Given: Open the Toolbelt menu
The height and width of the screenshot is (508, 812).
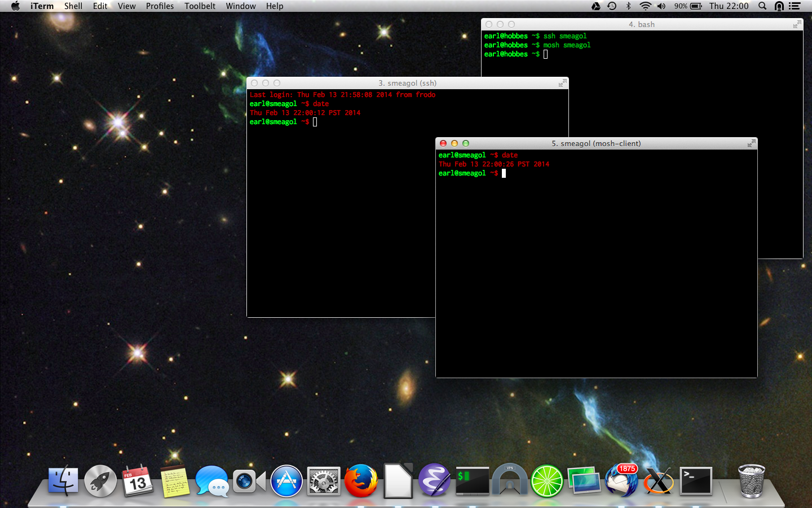Looking at the screenshot, I should point(200,6).
